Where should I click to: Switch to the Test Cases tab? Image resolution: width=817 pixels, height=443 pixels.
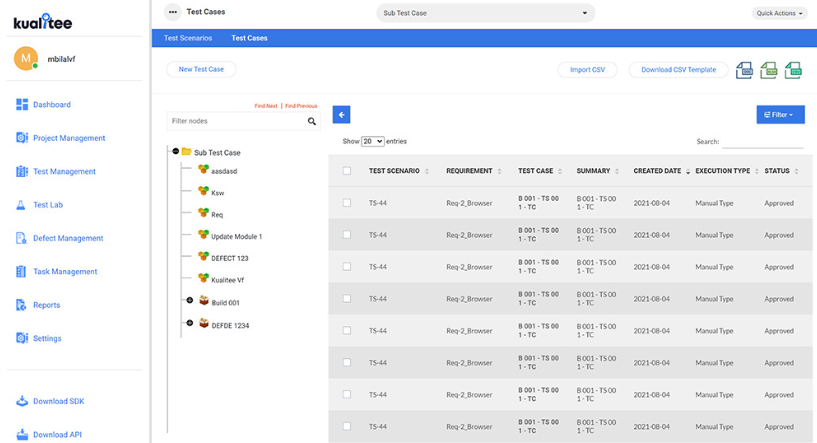pos(249,38)
